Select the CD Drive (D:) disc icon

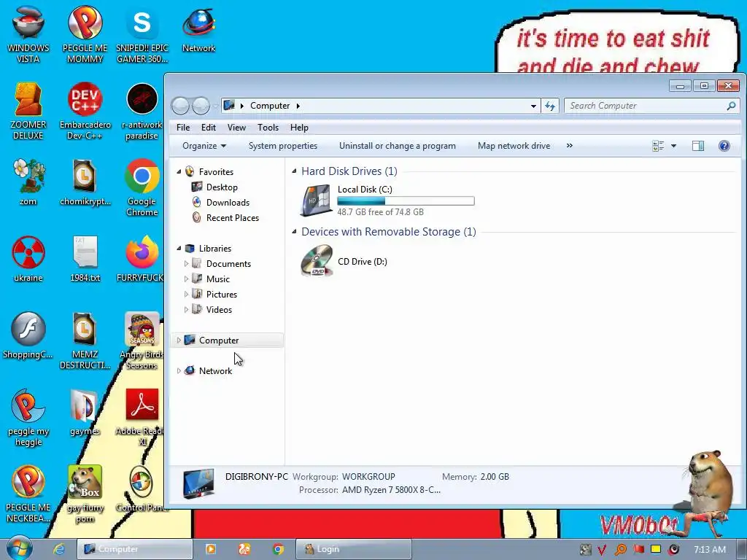pyautogui.click(x=317, y=261)
